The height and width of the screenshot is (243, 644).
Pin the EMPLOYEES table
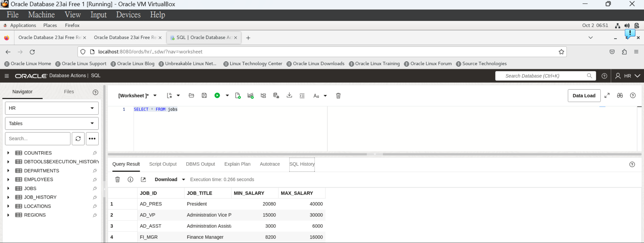point(95,179)
